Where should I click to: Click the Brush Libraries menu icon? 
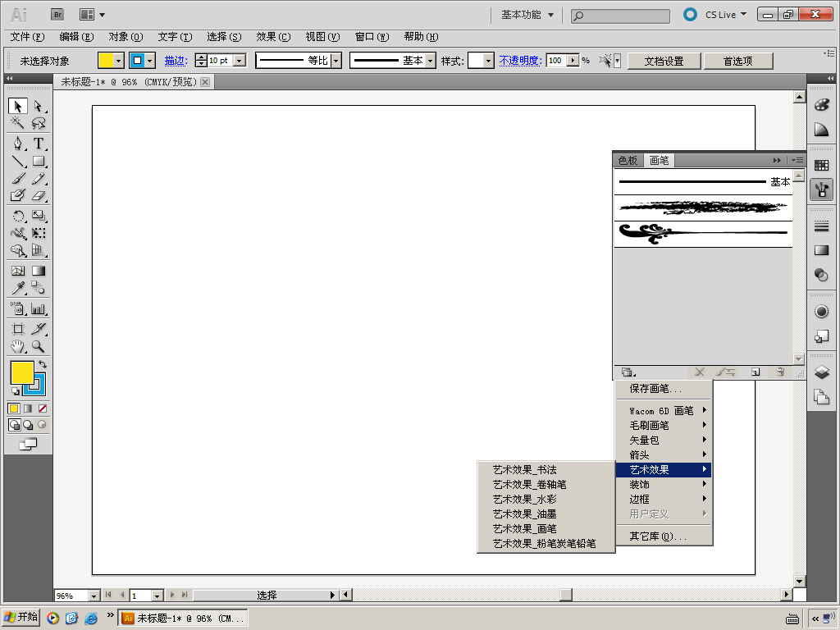(628, 372)
